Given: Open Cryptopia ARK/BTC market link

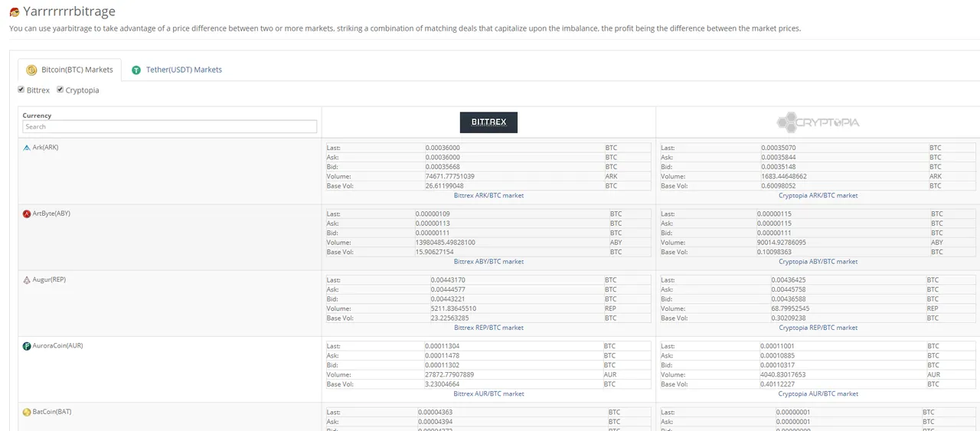Looking at the screenshot, I should point(818,195).
